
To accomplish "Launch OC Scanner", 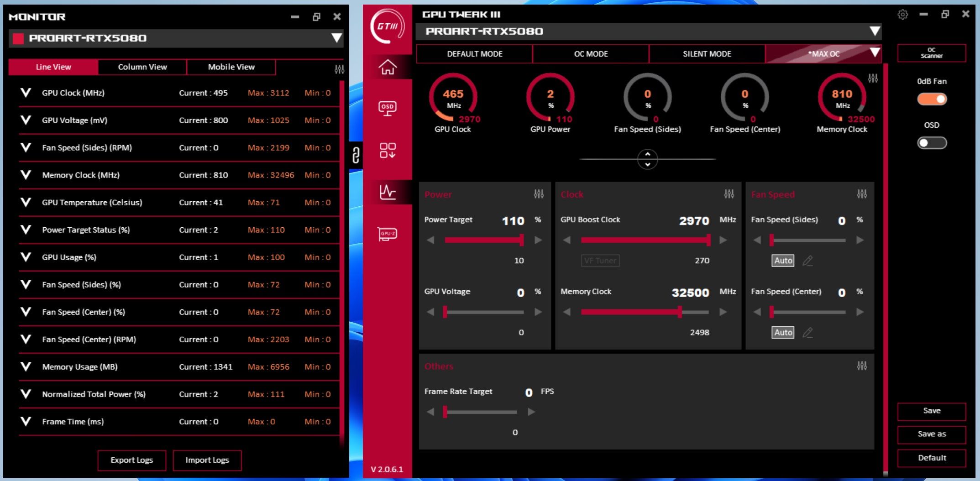I will coord(932,53).
